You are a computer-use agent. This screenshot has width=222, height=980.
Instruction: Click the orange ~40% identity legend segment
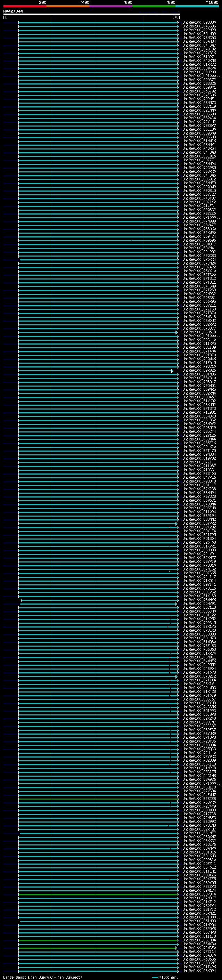click(x=68, y=6)
